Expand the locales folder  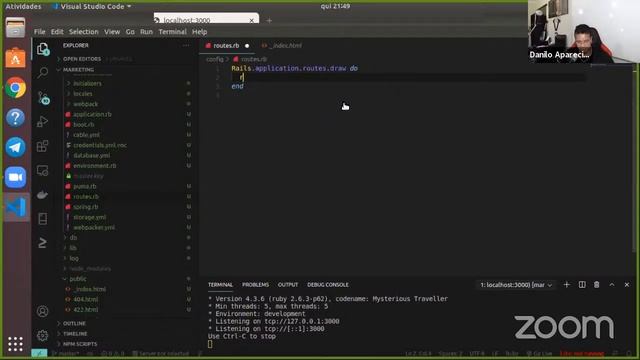pyautogui.click(x=82, y=93)
